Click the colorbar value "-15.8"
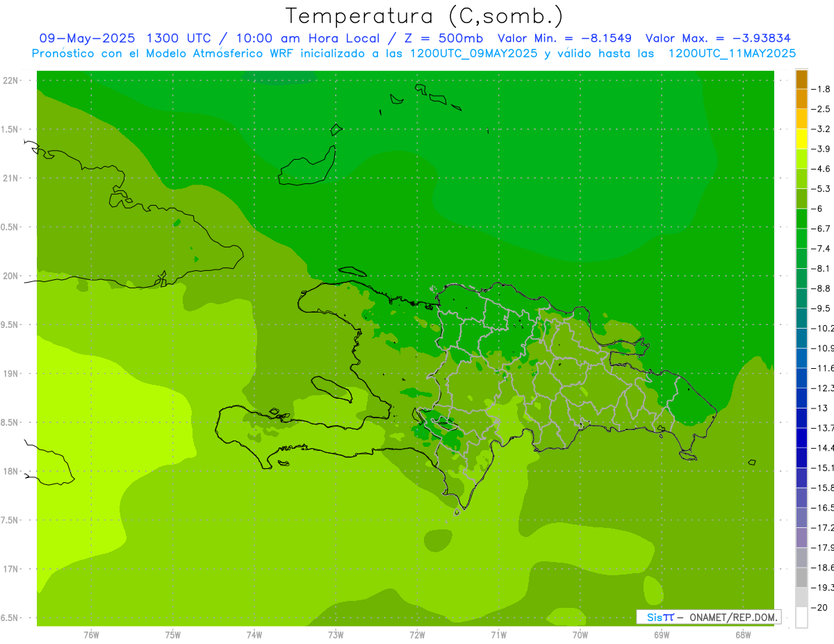Image resolution: width=834 pixels, height=644 pixels. [823, 488]
